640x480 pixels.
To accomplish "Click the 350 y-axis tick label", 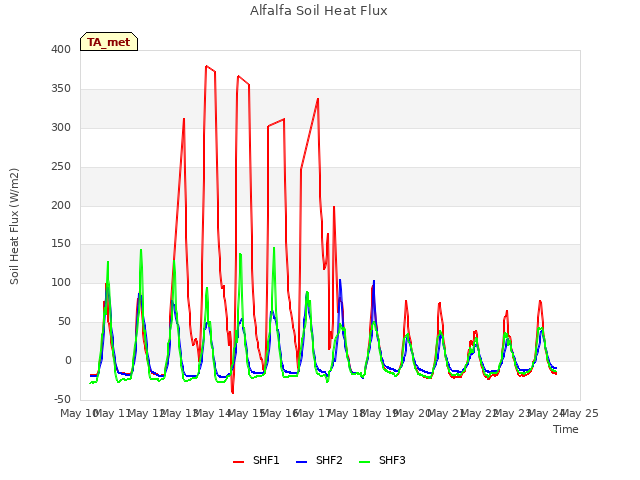I will pos(61,88).
